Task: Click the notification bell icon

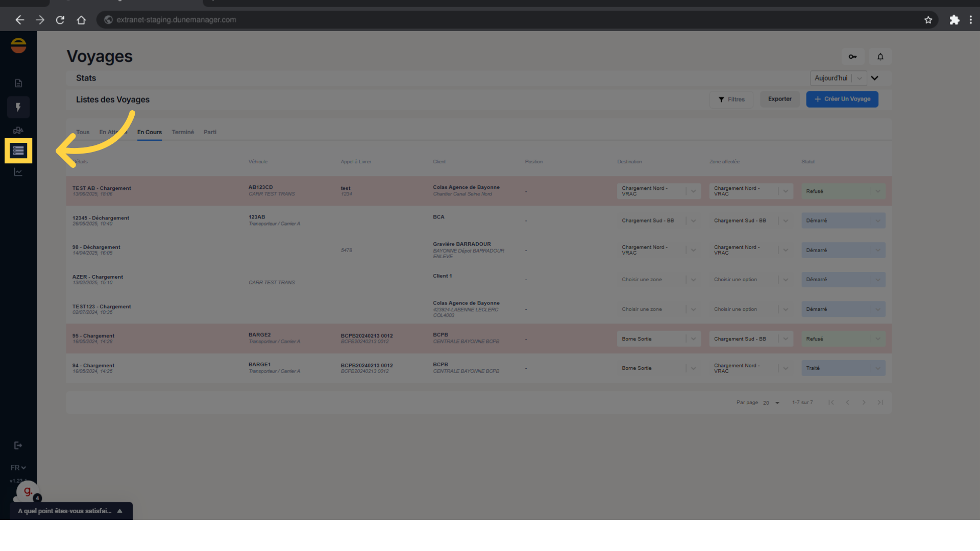Action: 880,57
